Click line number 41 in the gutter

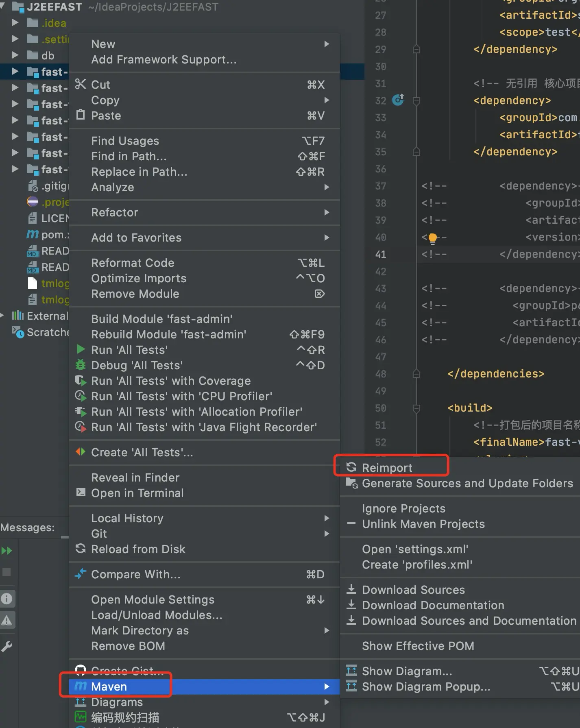pos(381,255)
